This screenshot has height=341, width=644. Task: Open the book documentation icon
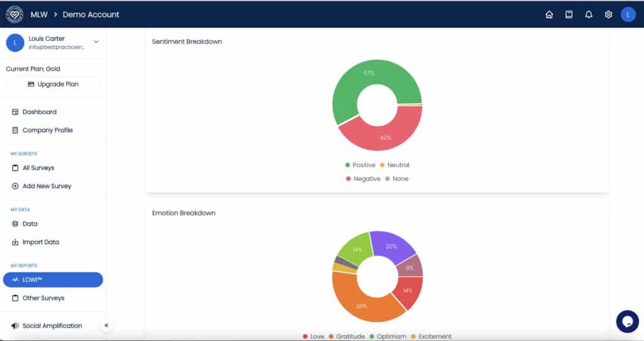click(569, 15)
